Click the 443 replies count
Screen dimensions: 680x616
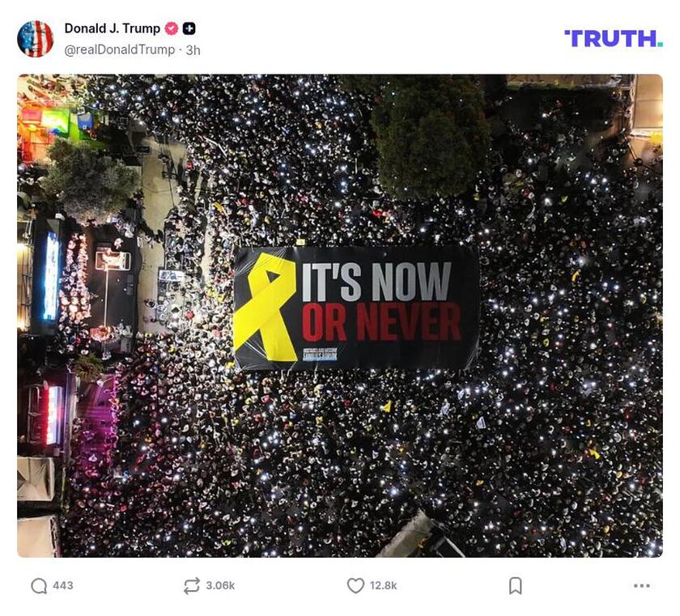pos(63,586)
